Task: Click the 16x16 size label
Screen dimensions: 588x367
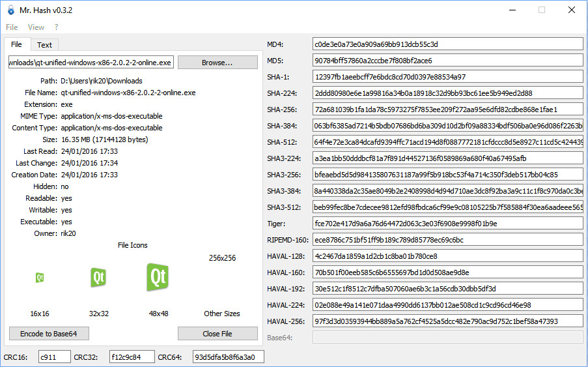Action: (40, 314)
